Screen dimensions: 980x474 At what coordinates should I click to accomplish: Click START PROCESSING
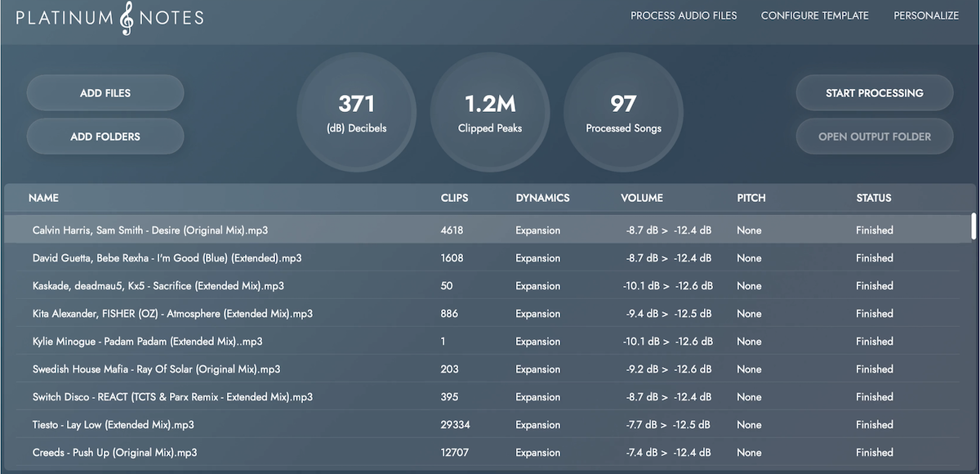click(x=874, y=92)
